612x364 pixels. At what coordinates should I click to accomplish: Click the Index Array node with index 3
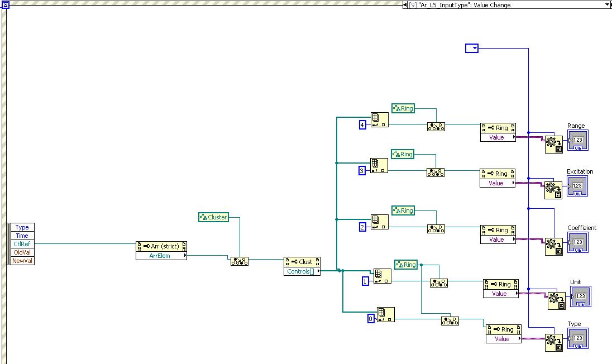click(379, 165)
